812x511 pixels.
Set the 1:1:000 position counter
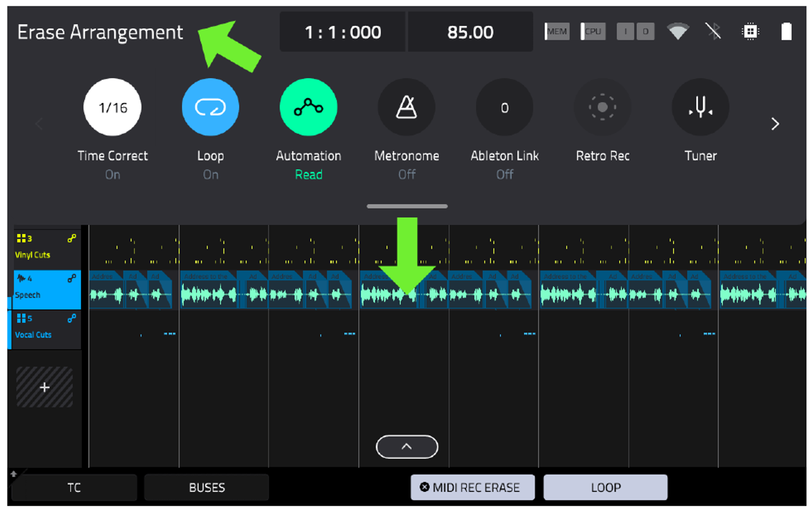(x=342, y=32)
